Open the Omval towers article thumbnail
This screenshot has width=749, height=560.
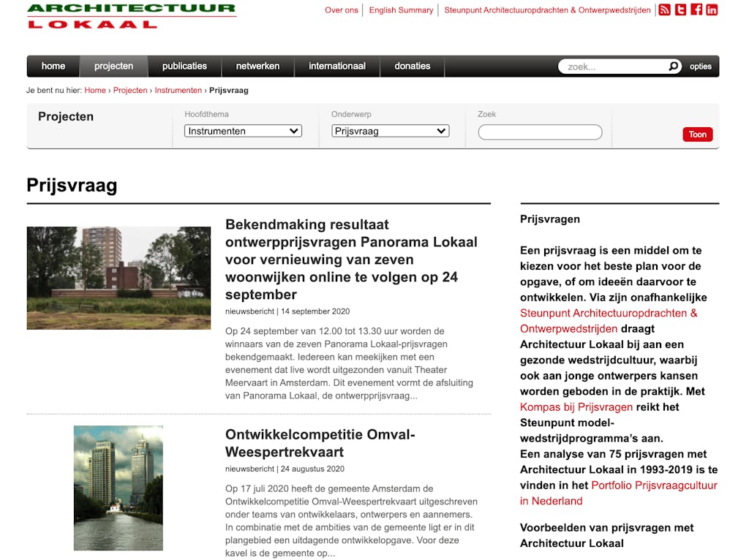pyautogui.click(x=118, y=488)
